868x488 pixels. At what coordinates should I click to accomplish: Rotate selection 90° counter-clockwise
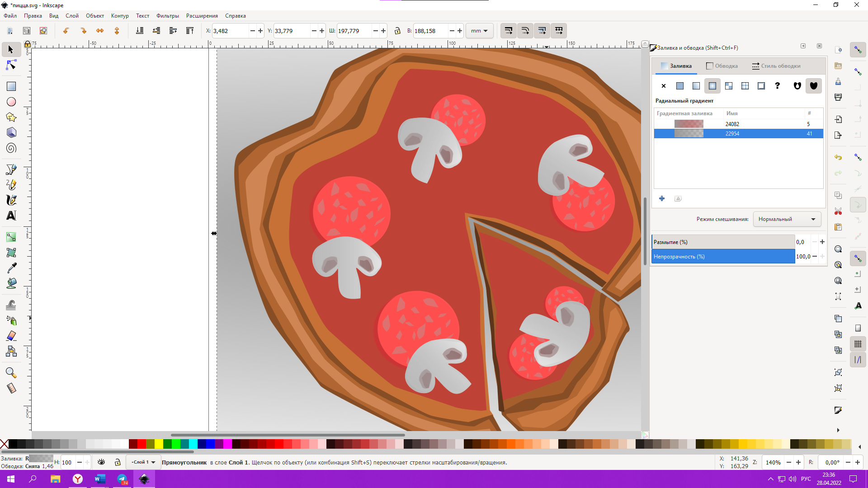(66, 31)
